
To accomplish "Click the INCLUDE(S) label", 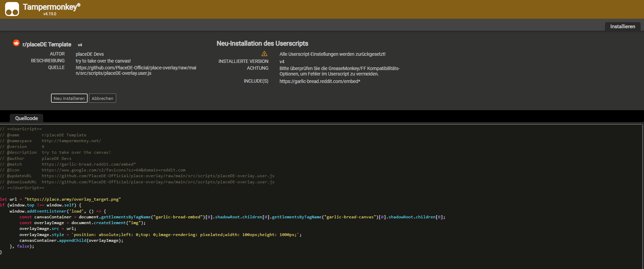I will (256, 81).
